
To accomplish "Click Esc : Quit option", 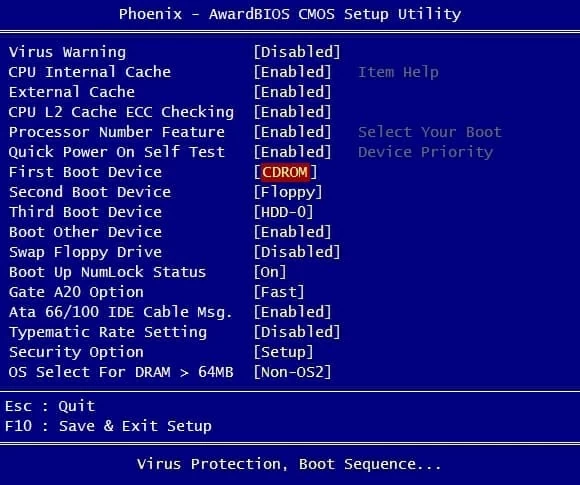I will tap(50, 406).
